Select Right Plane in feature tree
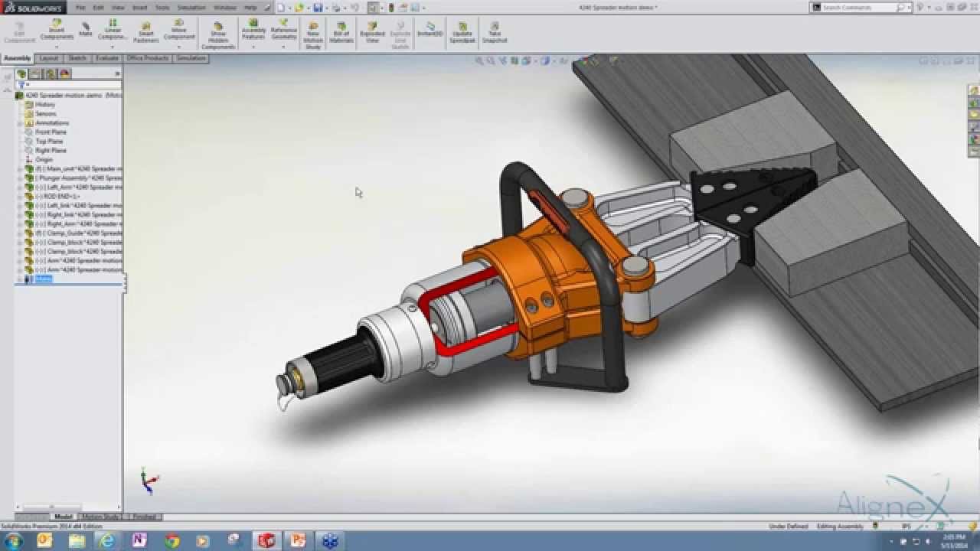 coord(51,150)
